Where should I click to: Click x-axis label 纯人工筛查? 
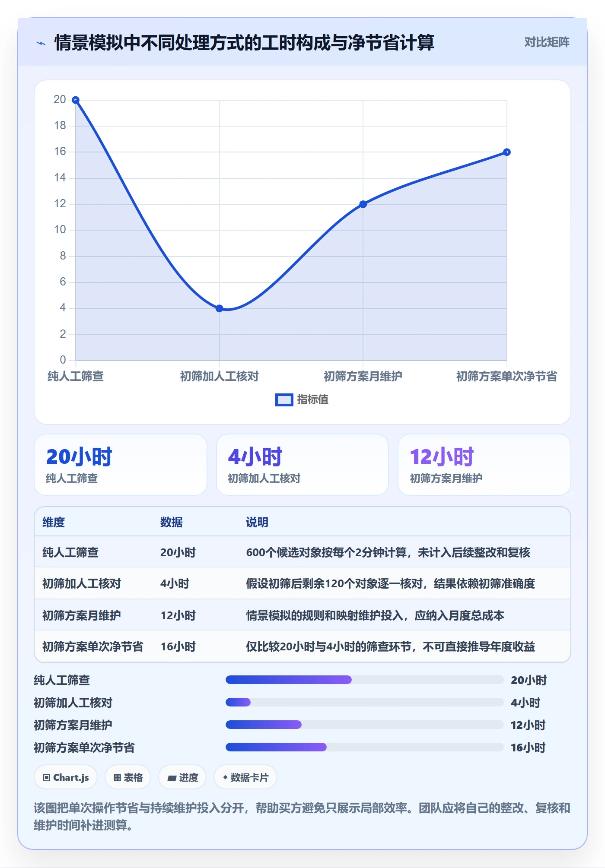[76, 376]
